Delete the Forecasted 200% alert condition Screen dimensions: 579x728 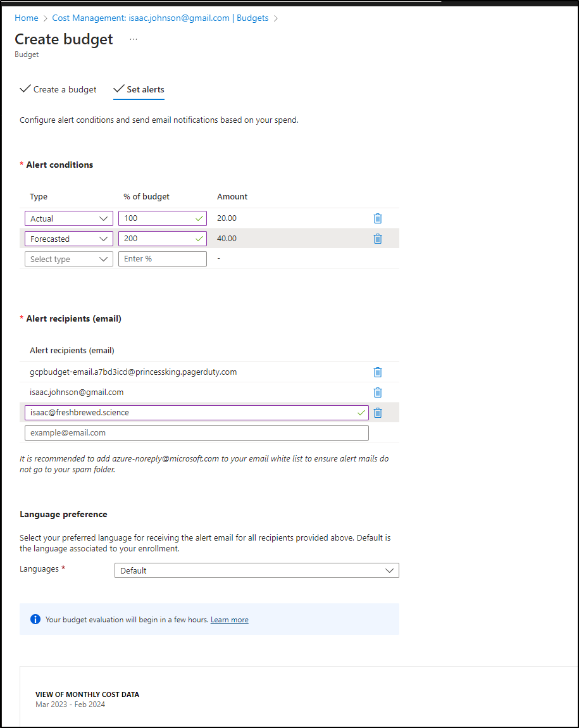pos(378,239)
